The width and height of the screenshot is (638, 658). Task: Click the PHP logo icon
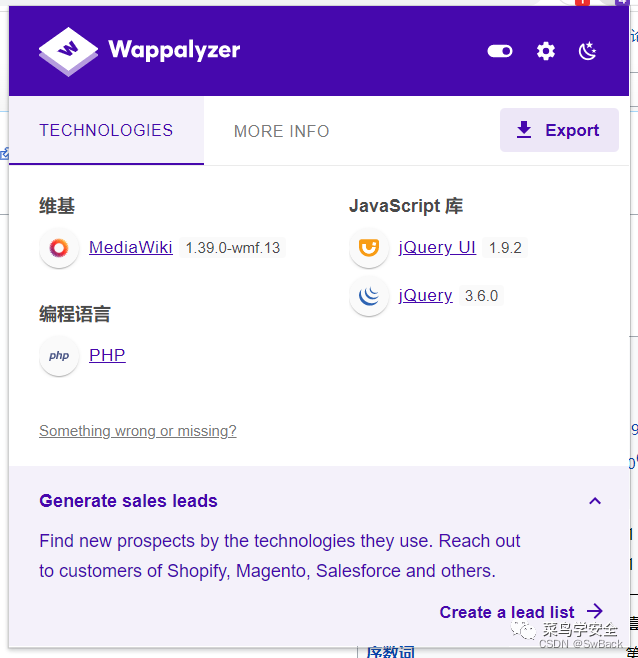[x=59, y=356]
